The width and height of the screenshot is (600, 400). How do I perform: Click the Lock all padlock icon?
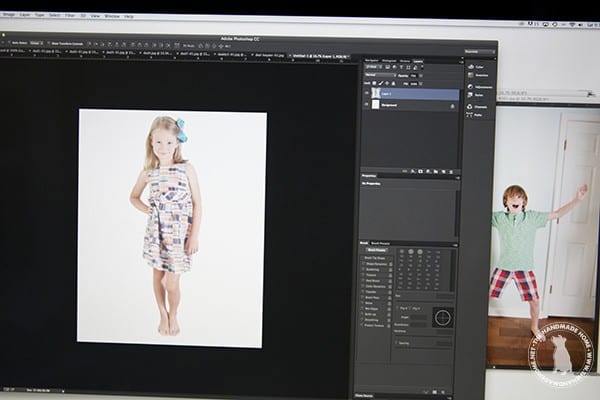393,83
